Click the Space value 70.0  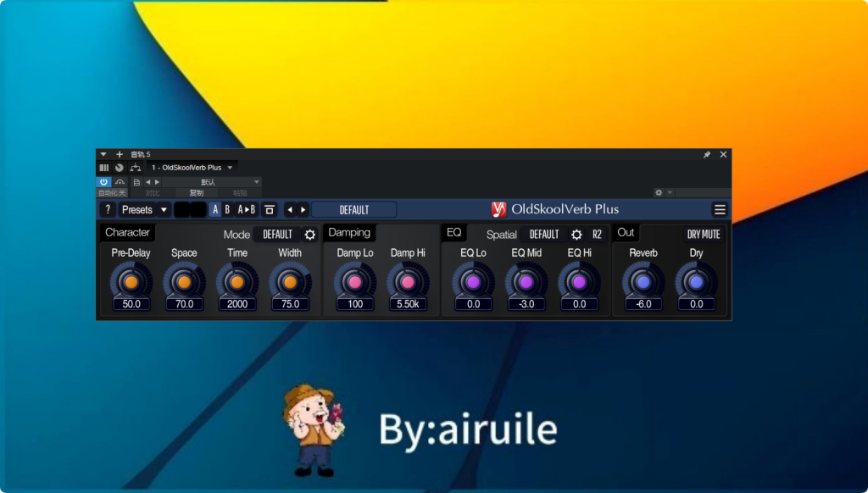184,304
